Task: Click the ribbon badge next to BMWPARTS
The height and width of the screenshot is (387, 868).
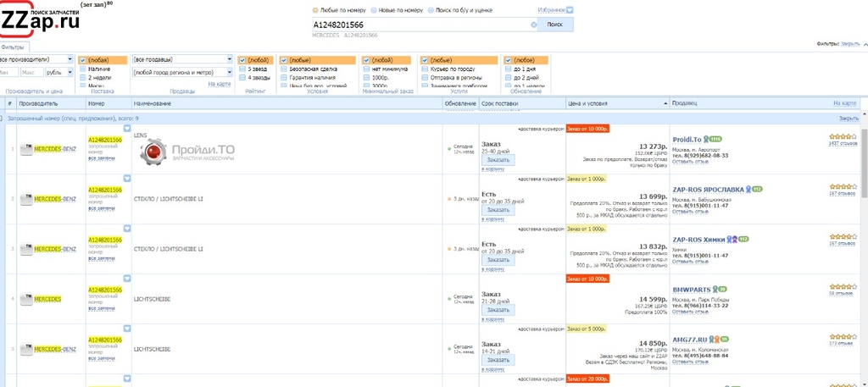Action: (715, 289)
